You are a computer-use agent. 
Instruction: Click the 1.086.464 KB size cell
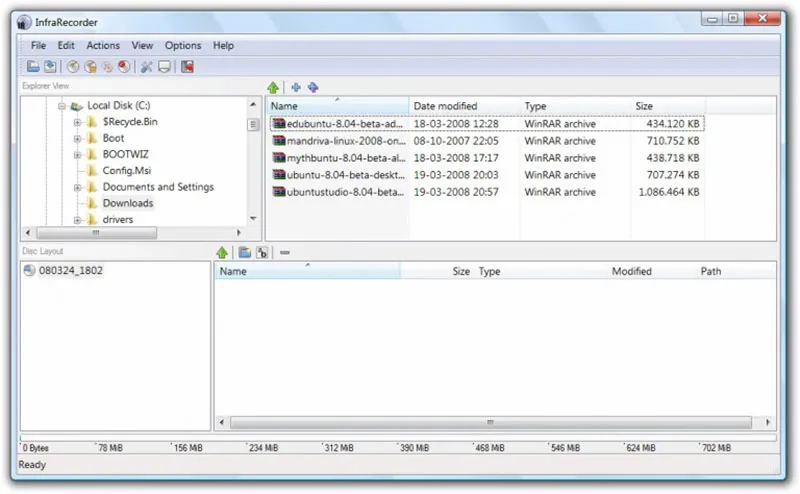[x=669, y=192]
